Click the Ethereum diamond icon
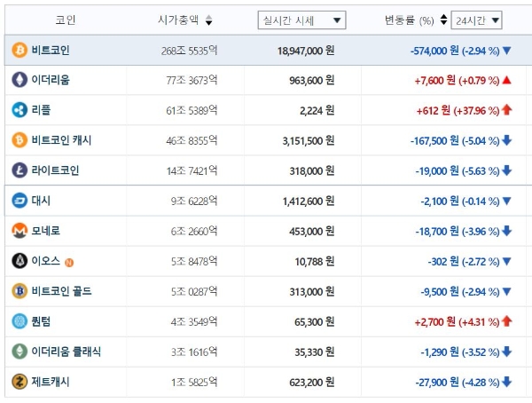Image resolution: width=532 pixels, height=403 pixels. 20,81
